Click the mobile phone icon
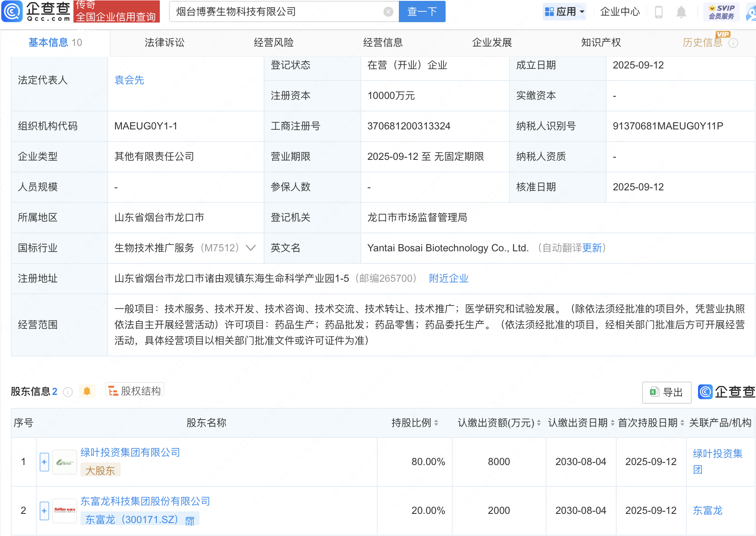This screenshot has height=536, width=756. (x=659, y=12)
